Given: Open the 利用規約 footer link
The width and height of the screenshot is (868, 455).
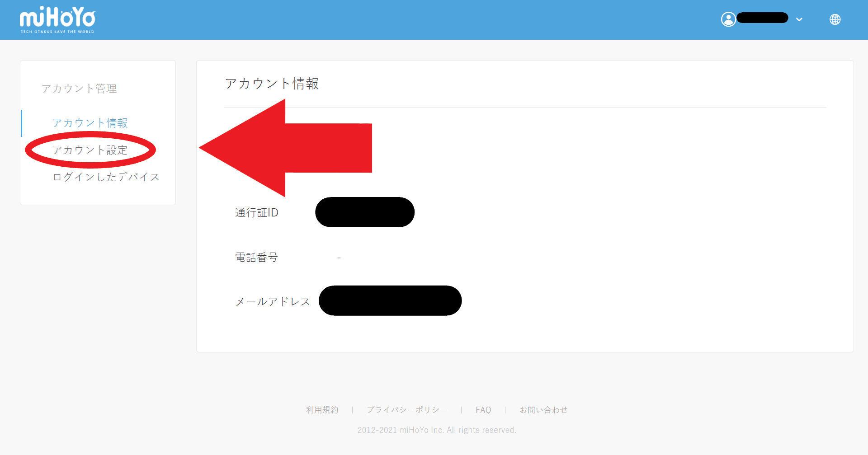Looking at the screenshot, I should (322, 410).
